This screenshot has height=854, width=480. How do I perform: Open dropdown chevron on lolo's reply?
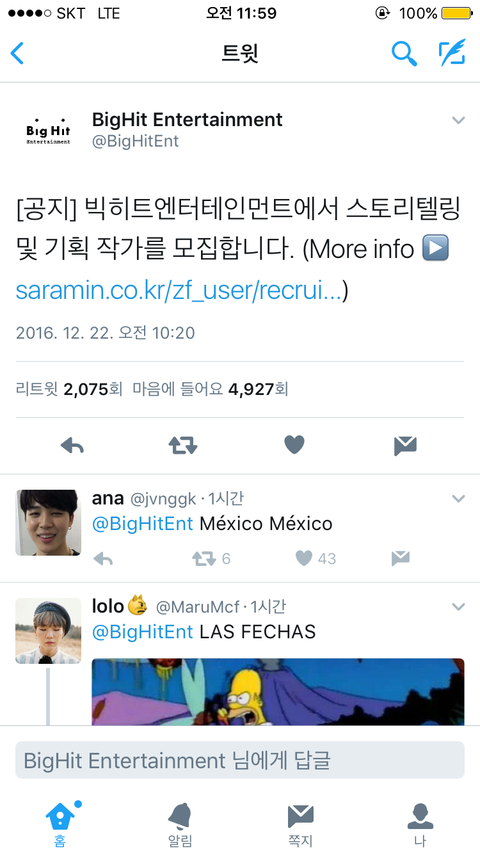pos(458,607)
